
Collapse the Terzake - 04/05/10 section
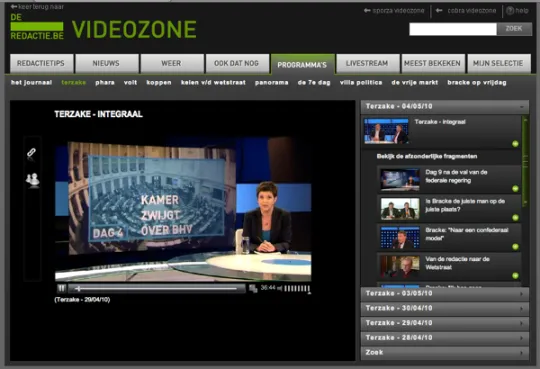click(445, 107)
